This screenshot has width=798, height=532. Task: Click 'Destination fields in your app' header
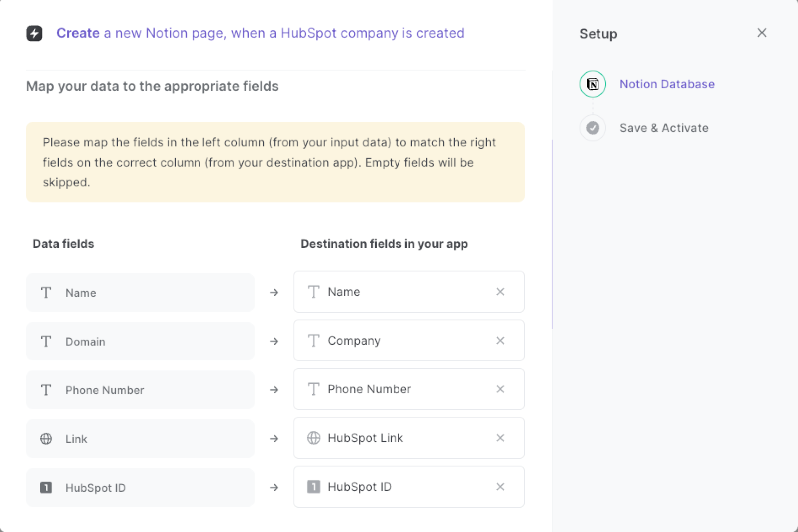coord(384,244)
